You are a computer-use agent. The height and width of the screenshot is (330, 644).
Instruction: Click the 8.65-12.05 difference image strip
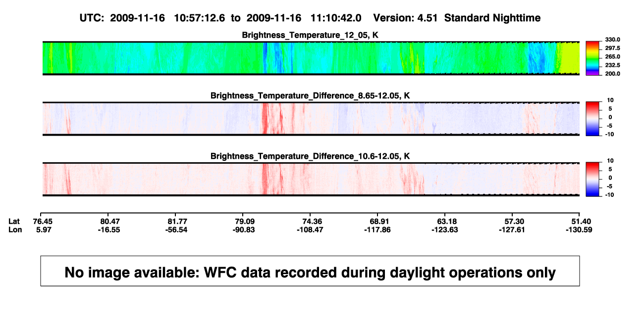[x=311, y=118]
